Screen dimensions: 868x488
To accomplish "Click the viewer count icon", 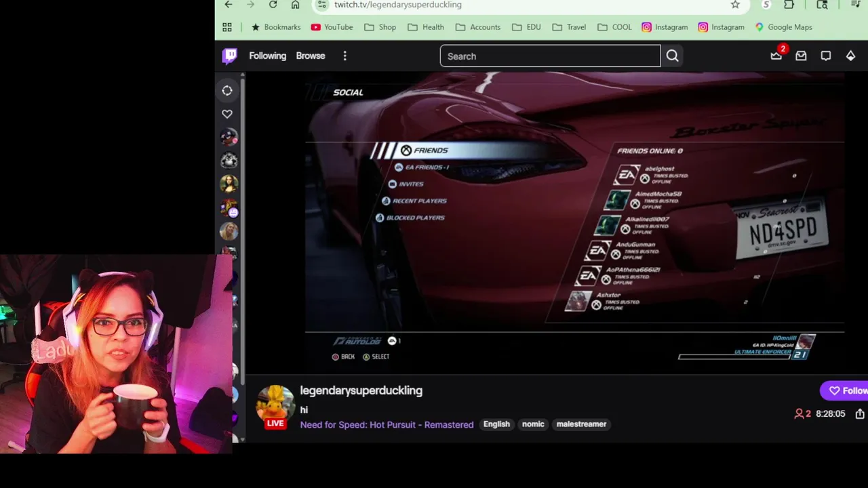I will (x=799, y=413).
